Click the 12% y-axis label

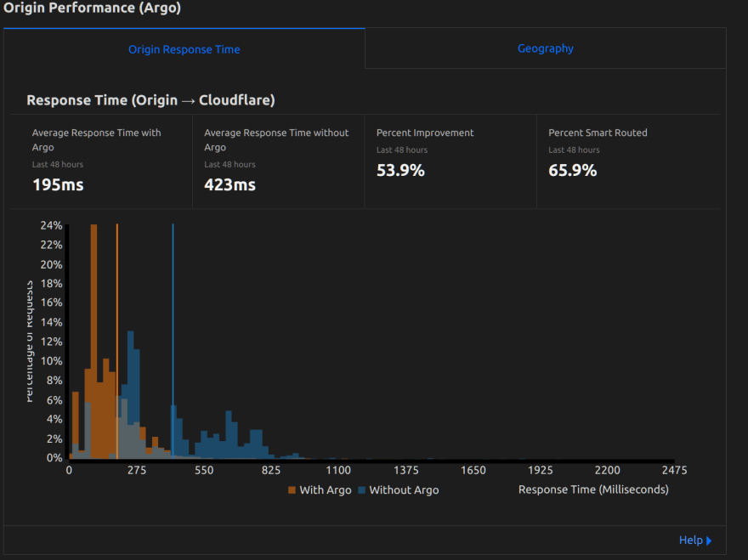[51, 342]
